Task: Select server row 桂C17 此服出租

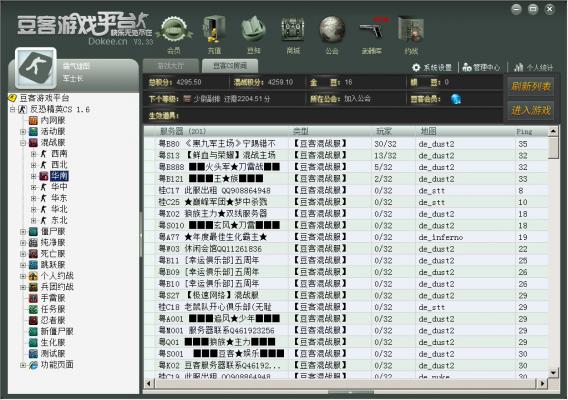Action: click(346, 191)
